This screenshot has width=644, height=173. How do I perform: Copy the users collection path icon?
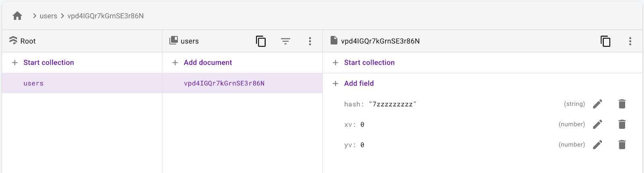coord(261,41)
